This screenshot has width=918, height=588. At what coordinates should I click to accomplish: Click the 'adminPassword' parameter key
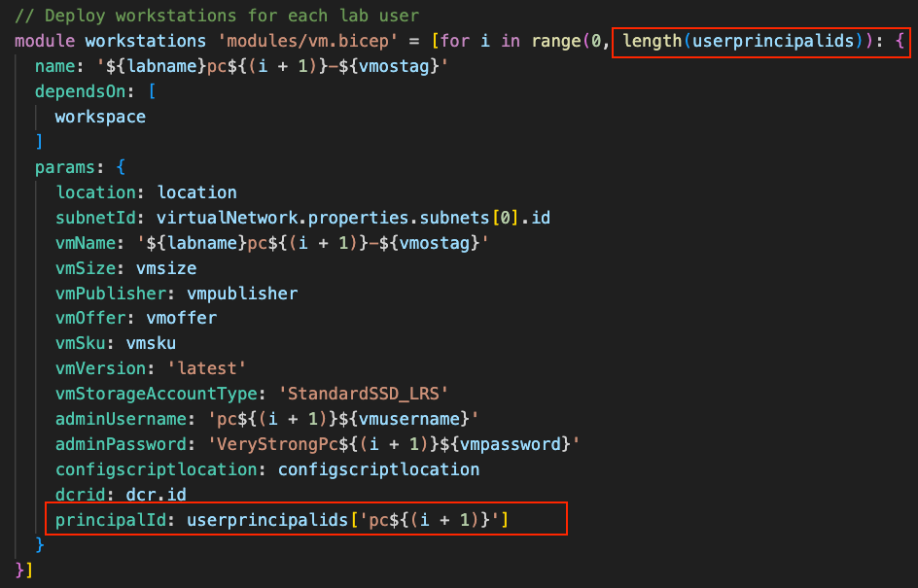point(121,444)
